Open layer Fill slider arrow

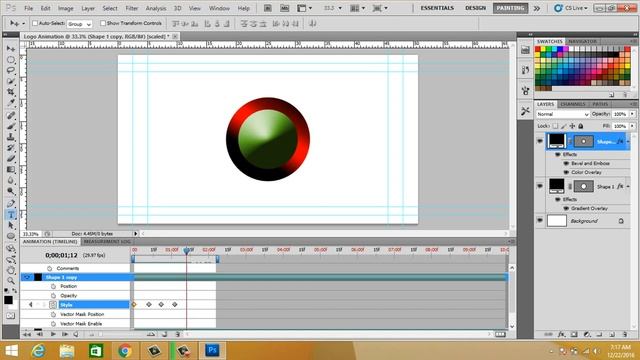(x=632, y=126)
